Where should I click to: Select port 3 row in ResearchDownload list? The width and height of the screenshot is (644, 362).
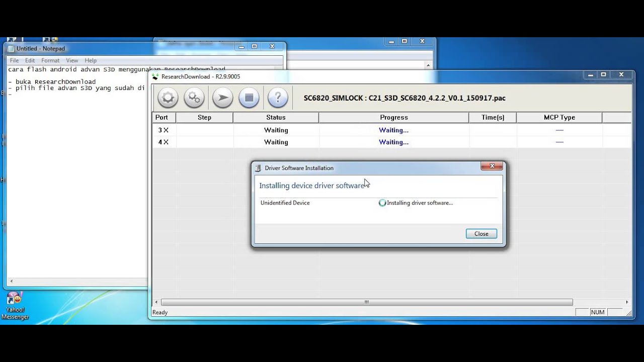tap(392, 130)
